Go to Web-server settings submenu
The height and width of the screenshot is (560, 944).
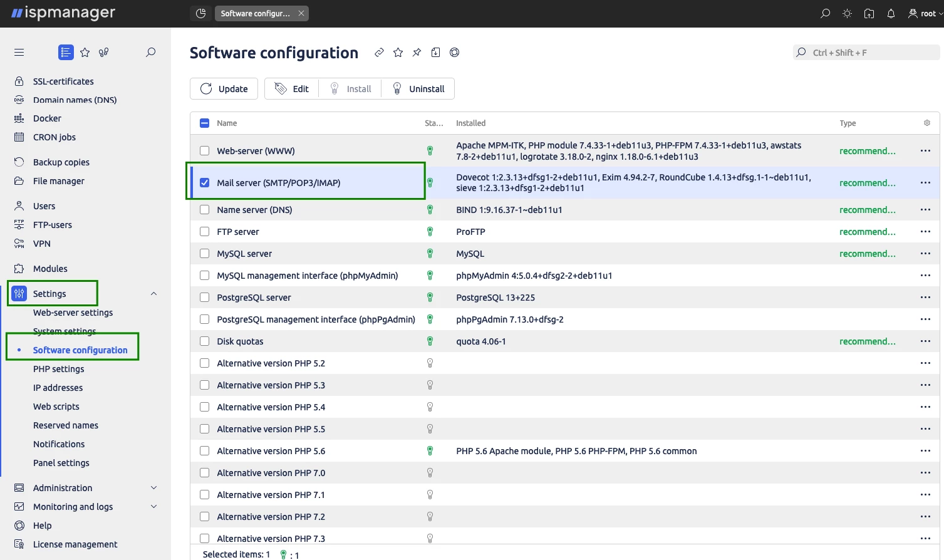[x=73, y=313]
